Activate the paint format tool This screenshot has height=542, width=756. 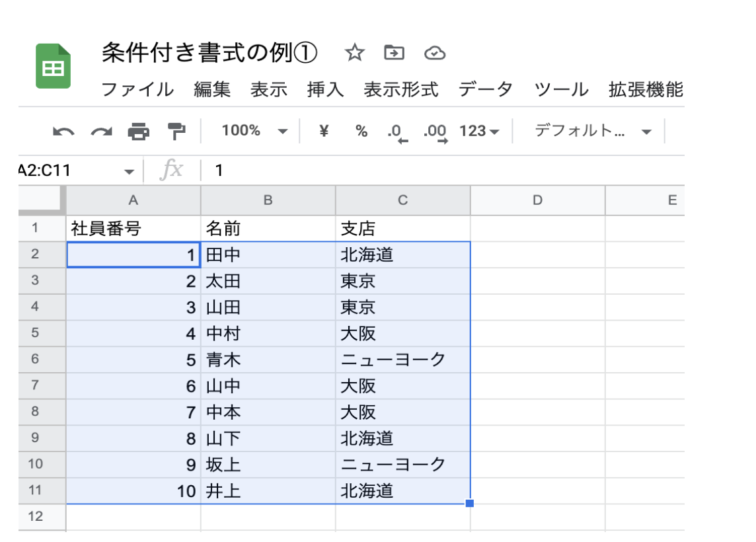[x=176, y=132]
